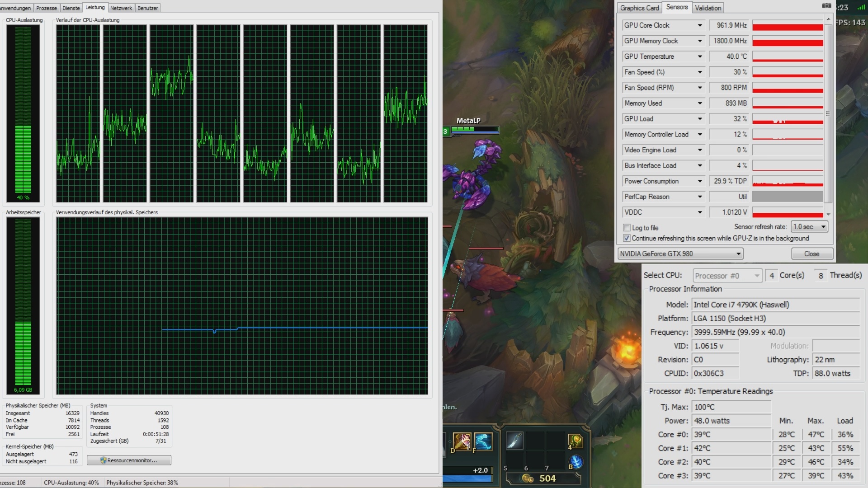Expand the GPU Load sensor dropdown arrow
Viewport: 868px width, 488px height.
[700, 119]
